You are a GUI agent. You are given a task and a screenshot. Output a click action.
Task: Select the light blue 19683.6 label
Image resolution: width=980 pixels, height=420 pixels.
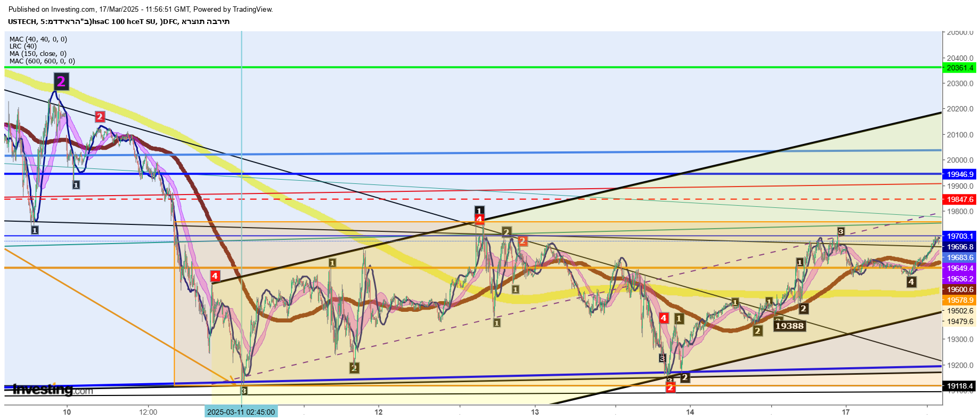[960, 257]
